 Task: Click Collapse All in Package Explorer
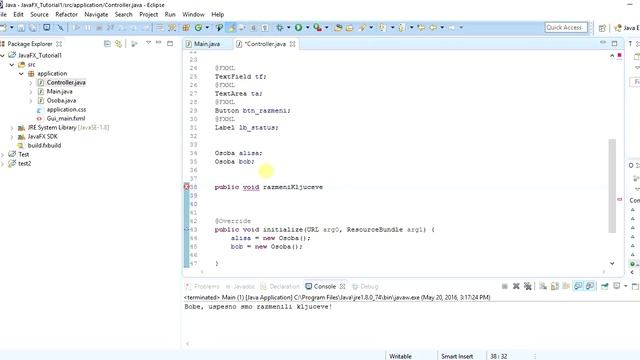[107, 44]
